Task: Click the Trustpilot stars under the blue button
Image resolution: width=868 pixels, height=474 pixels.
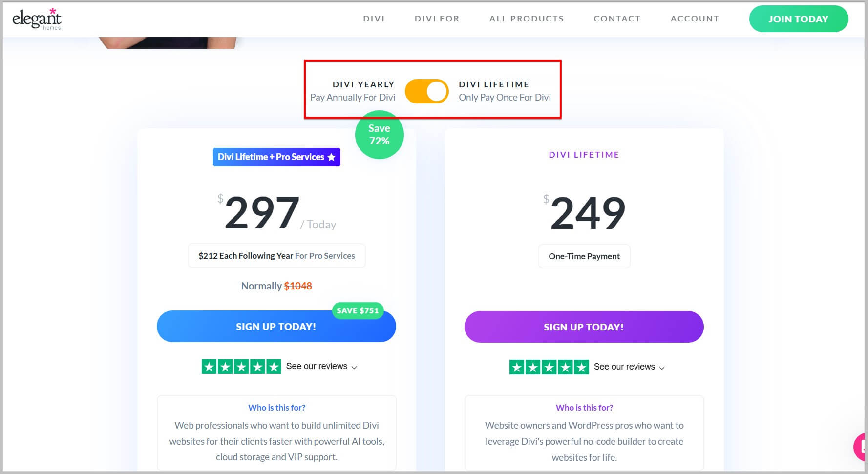Action: [240, 366]
